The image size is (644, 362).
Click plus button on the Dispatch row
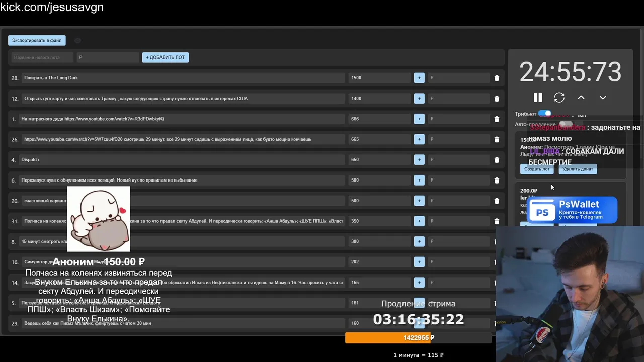coord(419,160)
